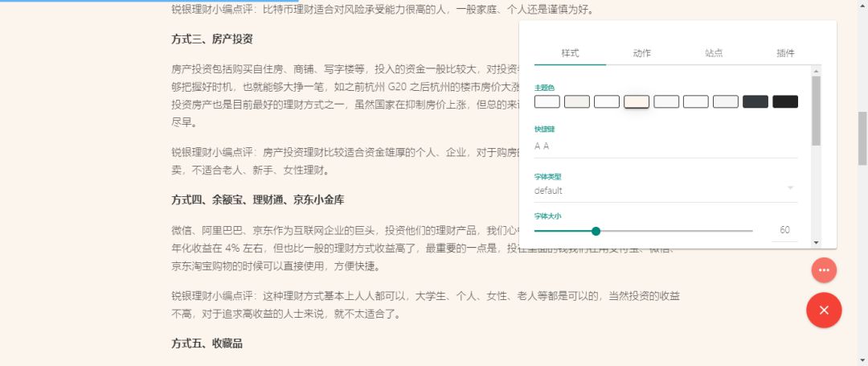The height and width of the screenshot is (366, 868).
Task: Open the 动作 tab
Action: 641,53
